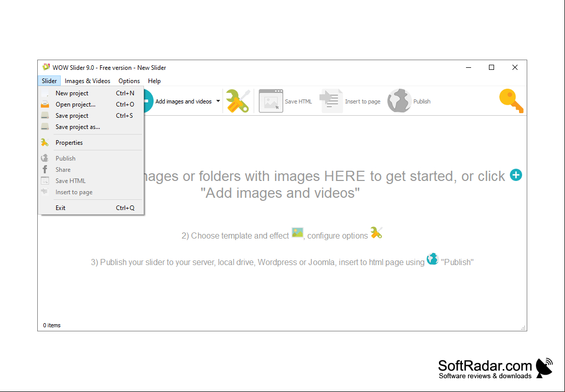Open the Images & Videos menu
565x392 pixels.
coord(88,81)
